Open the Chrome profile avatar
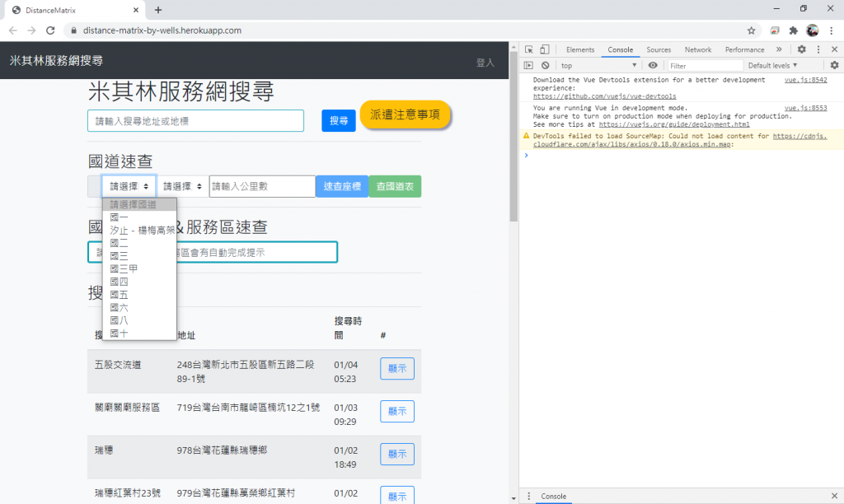Screen dimensions: 844x504 [812, 30]
